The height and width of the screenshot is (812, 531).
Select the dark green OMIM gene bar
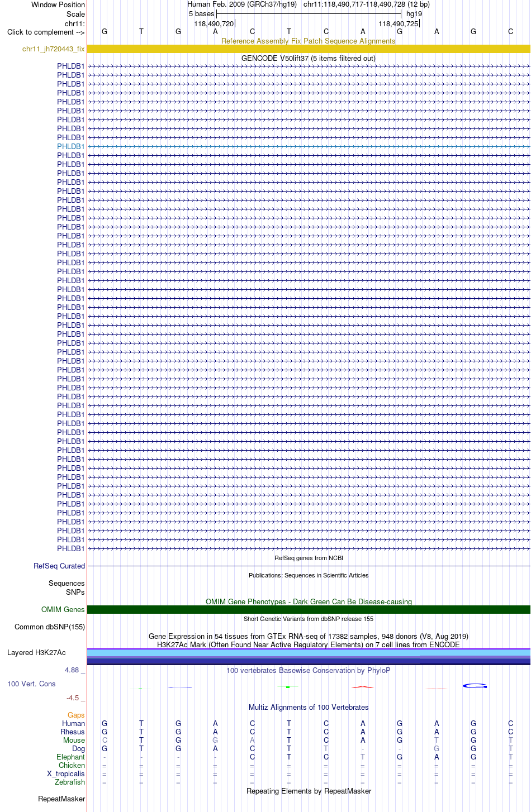(x=309, y=609)
